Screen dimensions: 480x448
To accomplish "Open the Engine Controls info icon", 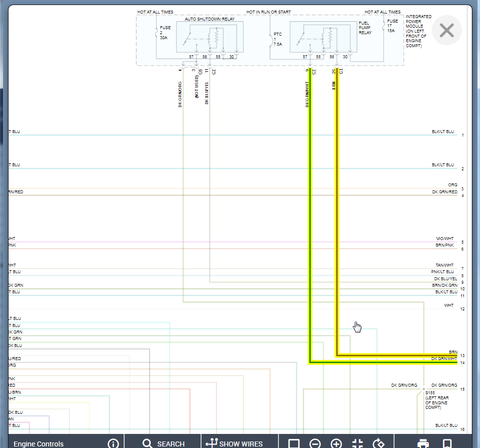I will pos(113,443).
